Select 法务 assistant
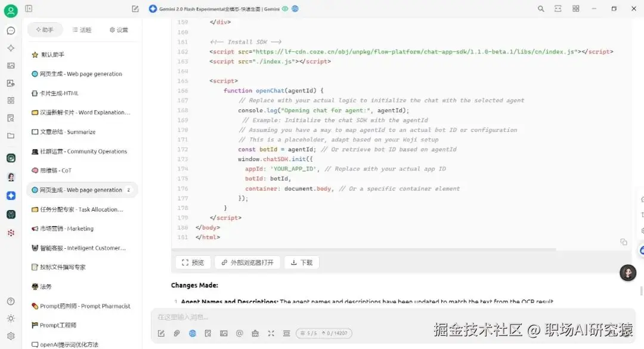 [82, 286]
